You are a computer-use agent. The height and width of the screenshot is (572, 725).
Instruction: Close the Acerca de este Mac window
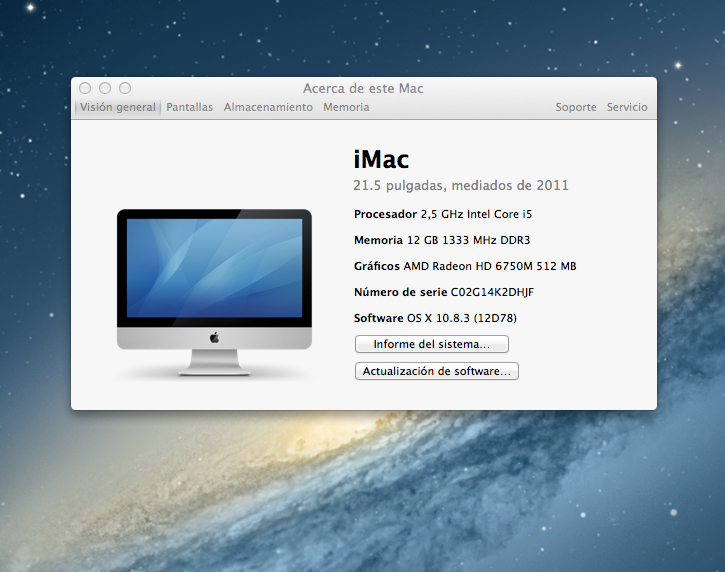[x=85, y=88]
